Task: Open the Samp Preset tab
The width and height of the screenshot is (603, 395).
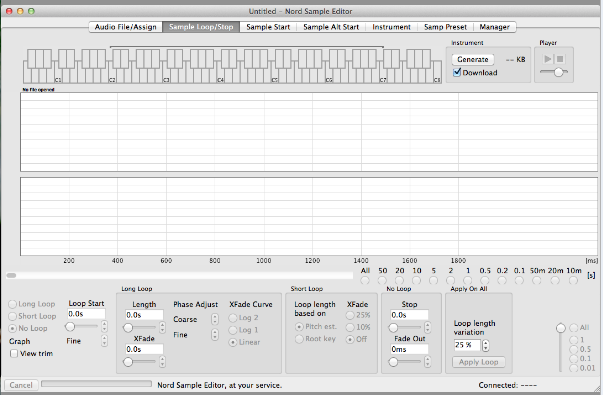Action: (445, 27)
